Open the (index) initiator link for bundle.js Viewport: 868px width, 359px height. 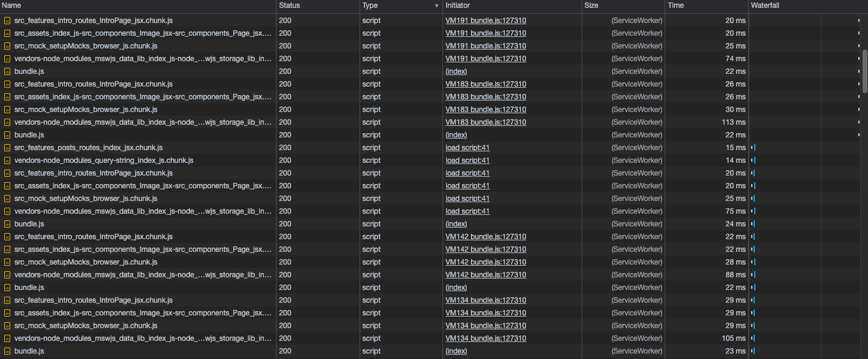456,71
